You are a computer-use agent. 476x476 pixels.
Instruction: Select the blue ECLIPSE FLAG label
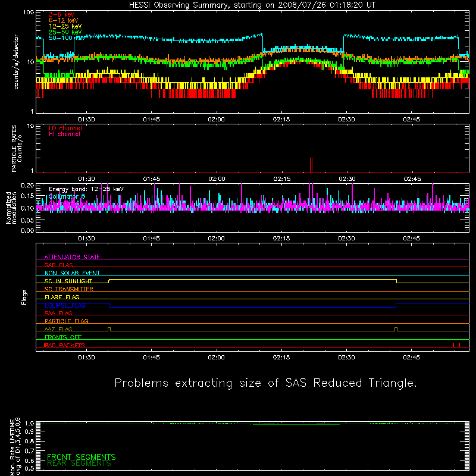click(65, 305)
